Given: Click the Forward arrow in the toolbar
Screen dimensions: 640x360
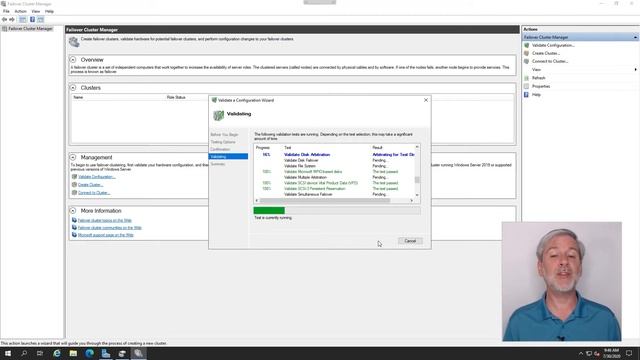Looking at the screenshot, I should [x=12, y=20].
